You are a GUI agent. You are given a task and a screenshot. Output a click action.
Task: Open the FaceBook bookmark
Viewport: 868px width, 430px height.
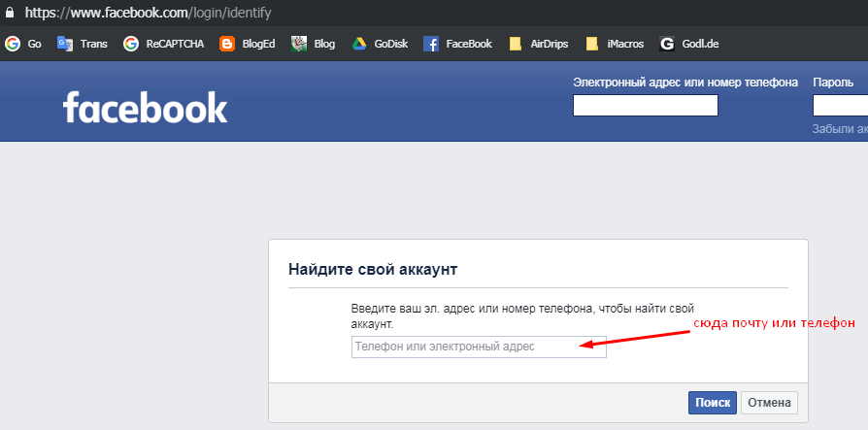tap(458, 44)
